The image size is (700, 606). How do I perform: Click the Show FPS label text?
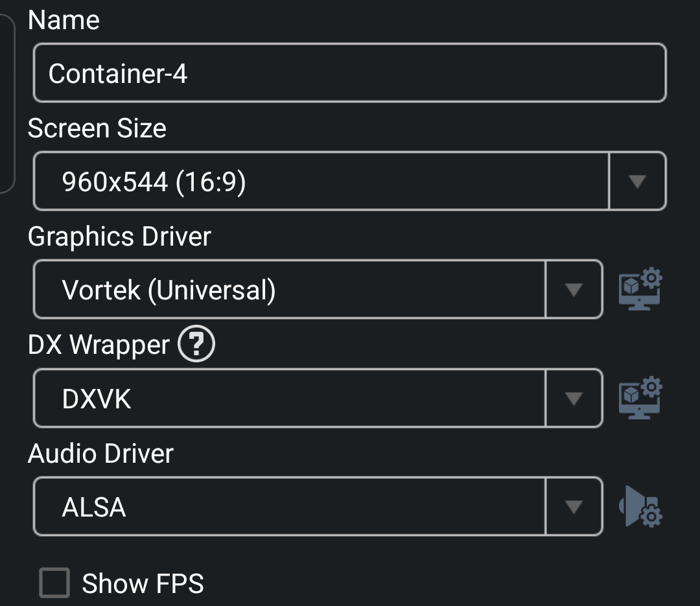[143, 583]
